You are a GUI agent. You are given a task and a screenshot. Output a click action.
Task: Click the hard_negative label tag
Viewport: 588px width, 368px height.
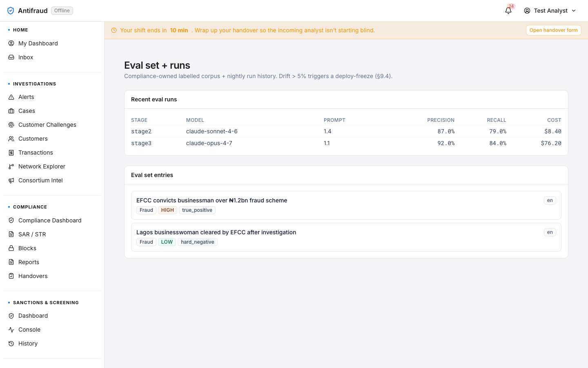[x=198, y=242]
